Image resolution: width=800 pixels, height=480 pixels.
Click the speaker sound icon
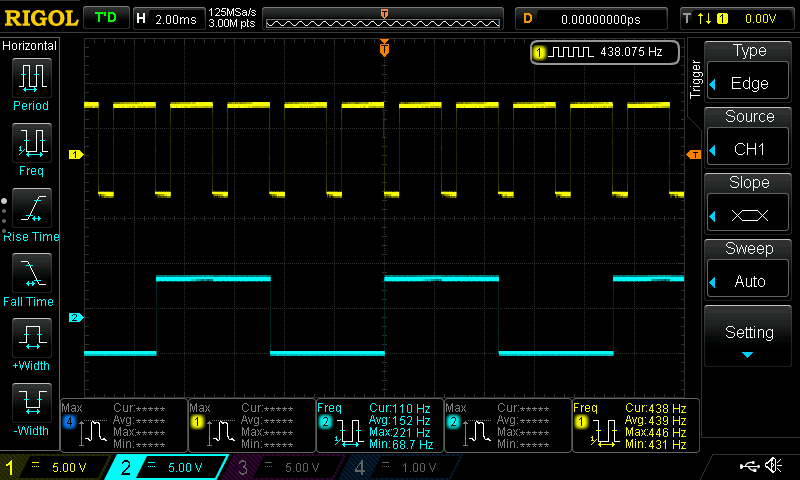coord(772,466)
